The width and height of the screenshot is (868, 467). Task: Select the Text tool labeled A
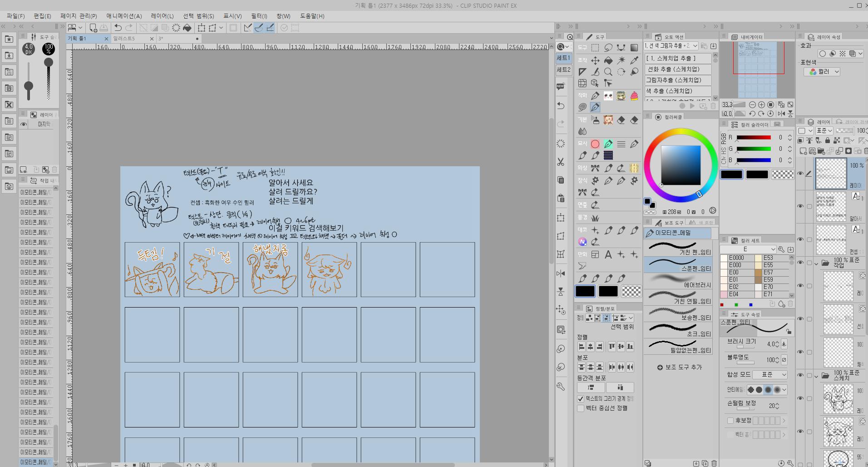[x=608, y=254]
